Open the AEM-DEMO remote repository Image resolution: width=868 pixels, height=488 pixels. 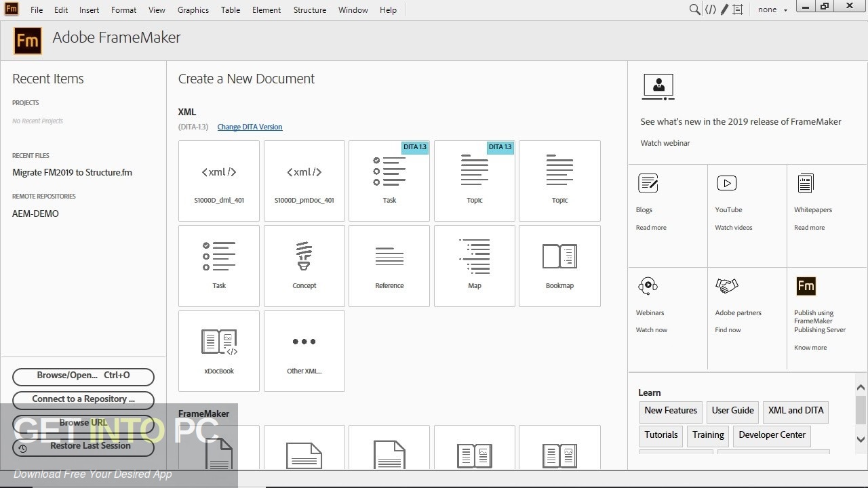point(35,213)
